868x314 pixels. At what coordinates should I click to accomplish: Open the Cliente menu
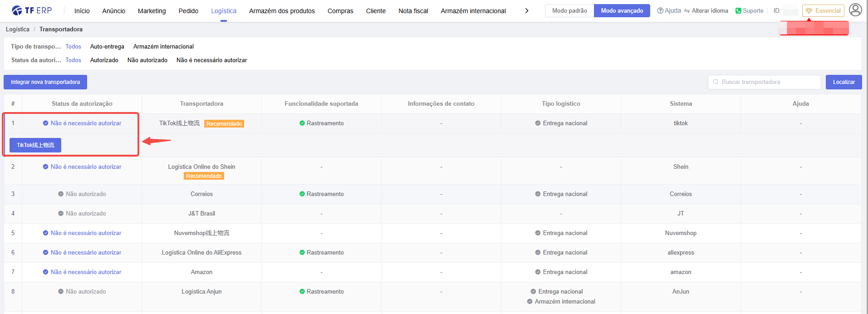pyautogui.click(x=376, y=11)
